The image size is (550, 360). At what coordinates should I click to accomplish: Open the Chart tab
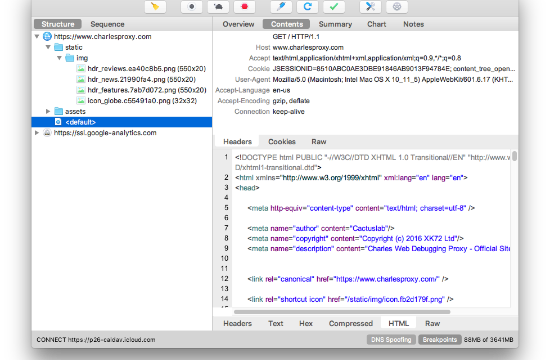click(x=377, y=24)
